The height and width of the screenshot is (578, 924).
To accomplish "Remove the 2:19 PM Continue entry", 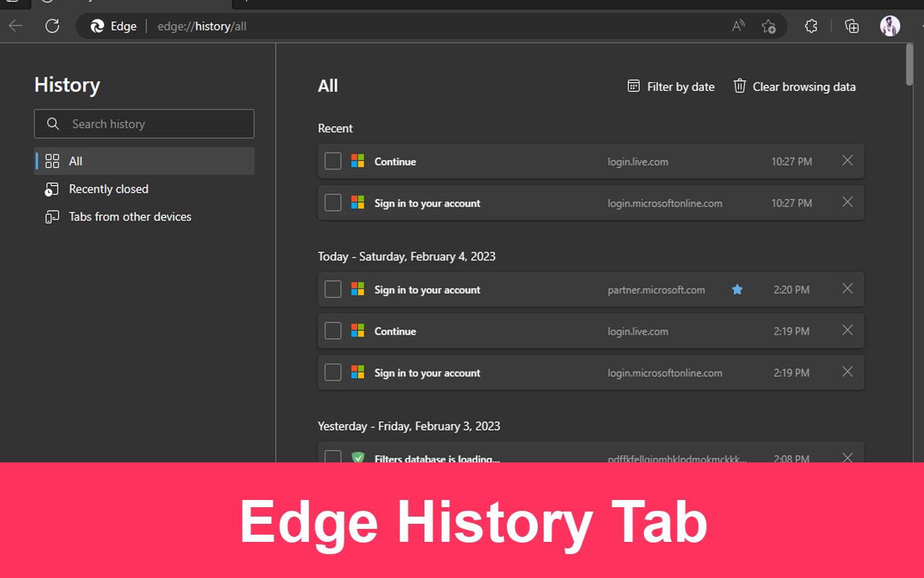I will (847, 330).
